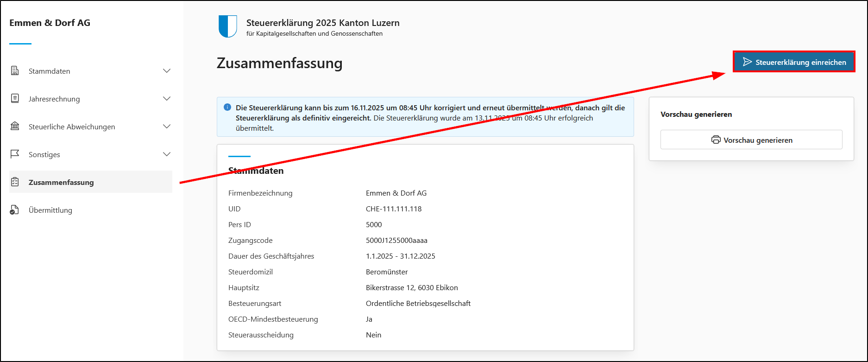Submit via Steuererklärung einreichen button
This screenshot has width=868, height=362.
[794, 62]
